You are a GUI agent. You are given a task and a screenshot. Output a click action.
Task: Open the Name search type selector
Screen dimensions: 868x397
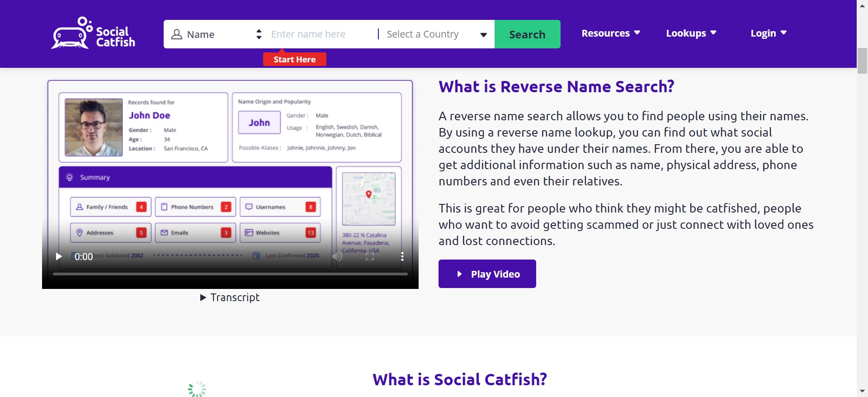(x=216, y=34)
